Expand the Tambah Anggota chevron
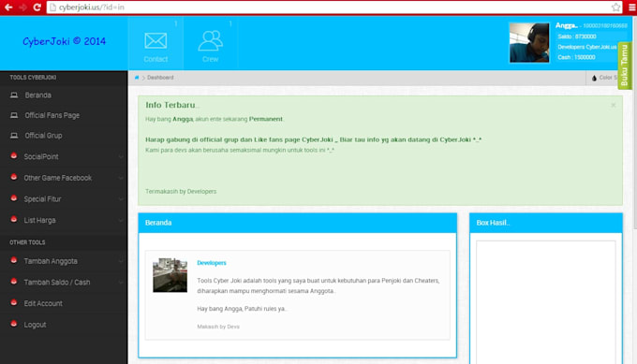 click(121, 261)
